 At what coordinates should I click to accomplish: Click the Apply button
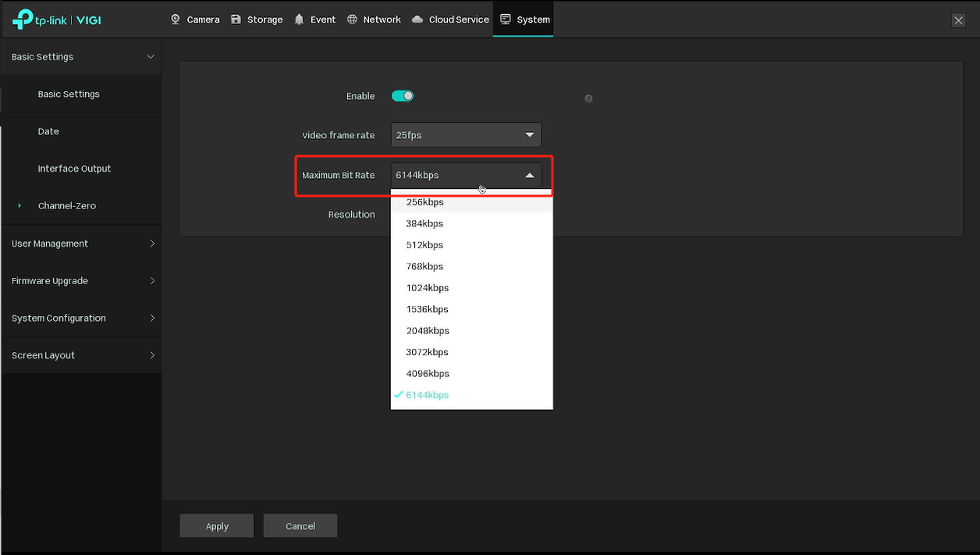coord(217,526)
